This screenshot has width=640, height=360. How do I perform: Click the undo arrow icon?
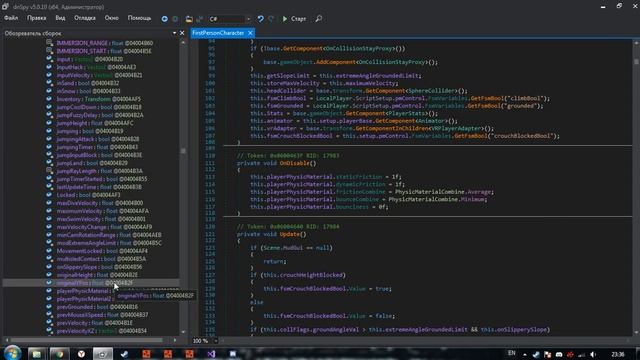(x=260, y=19)
